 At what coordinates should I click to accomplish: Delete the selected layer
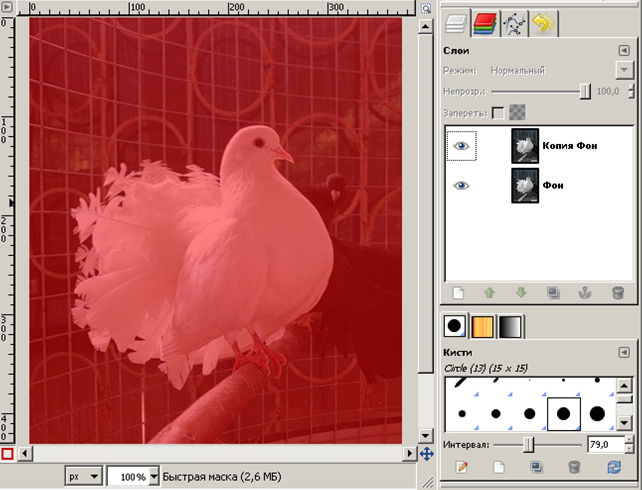[x=617, y=293]
